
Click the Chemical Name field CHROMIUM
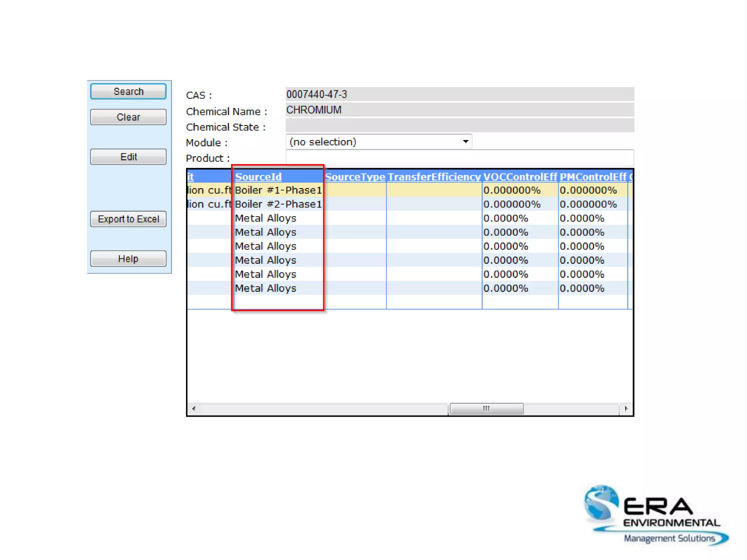click(459, 110)
